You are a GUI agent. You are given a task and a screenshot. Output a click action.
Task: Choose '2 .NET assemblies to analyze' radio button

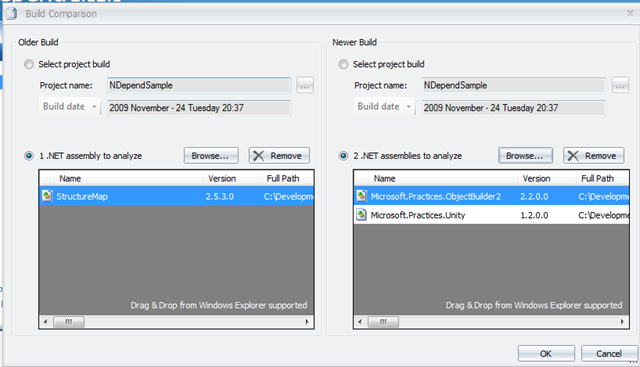343,156
